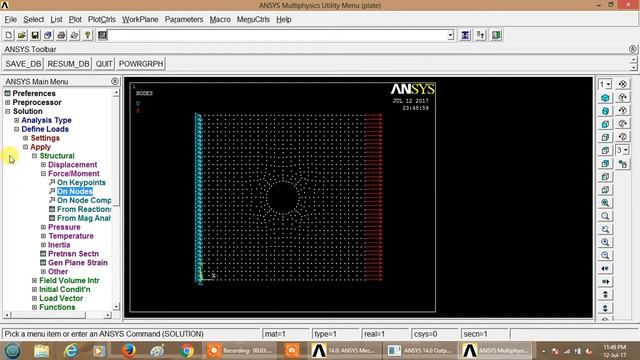Expand the Pressure node
Image resolution: width=640 pixels, height=360 pixels.
(x=43, y=227)
